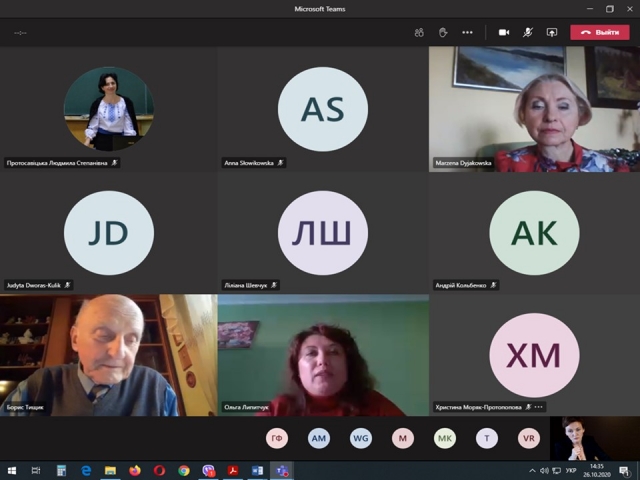Open Windows notification center
640x480 pixels.
pos(624,471)
